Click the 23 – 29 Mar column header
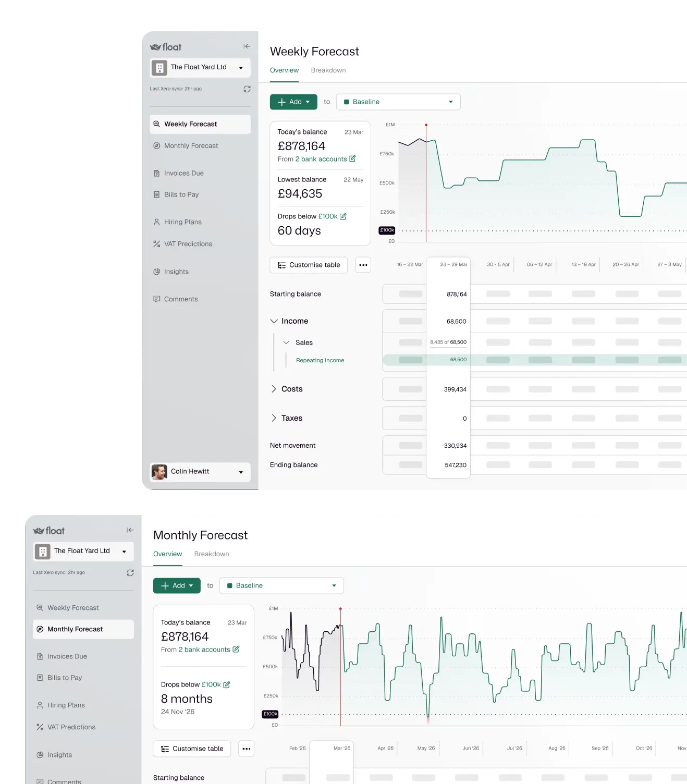 453,265
